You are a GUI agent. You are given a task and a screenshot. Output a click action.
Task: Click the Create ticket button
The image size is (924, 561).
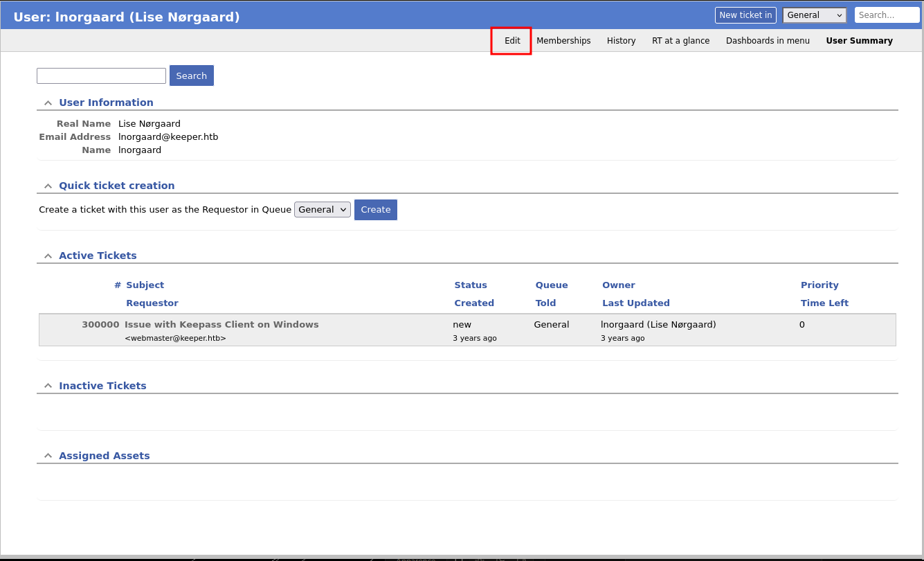point(376,210)
